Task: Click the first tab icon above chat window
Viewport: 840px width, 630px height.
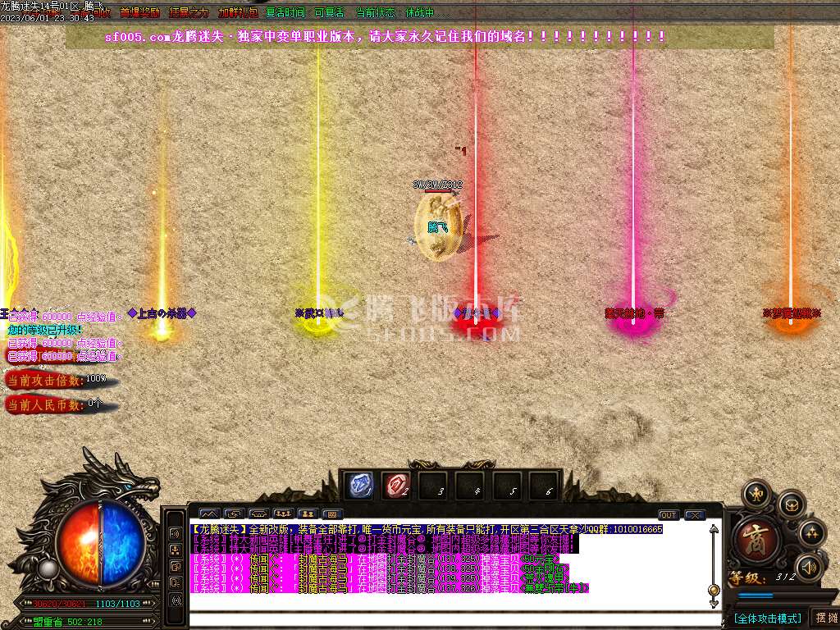Action: coord(208,514)
